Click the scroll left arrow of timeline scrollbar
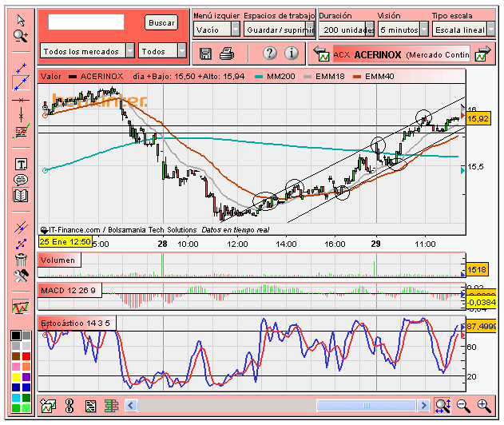 131,405
